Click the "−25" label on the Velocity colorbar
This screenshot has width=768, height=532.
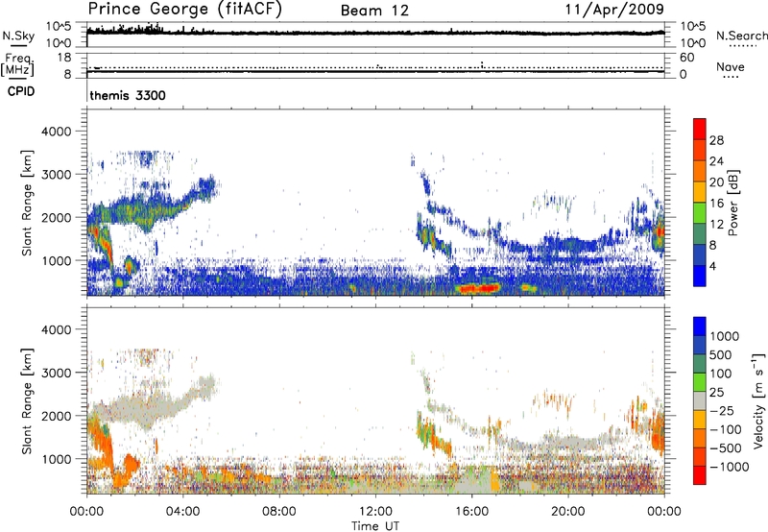(722, 411)
